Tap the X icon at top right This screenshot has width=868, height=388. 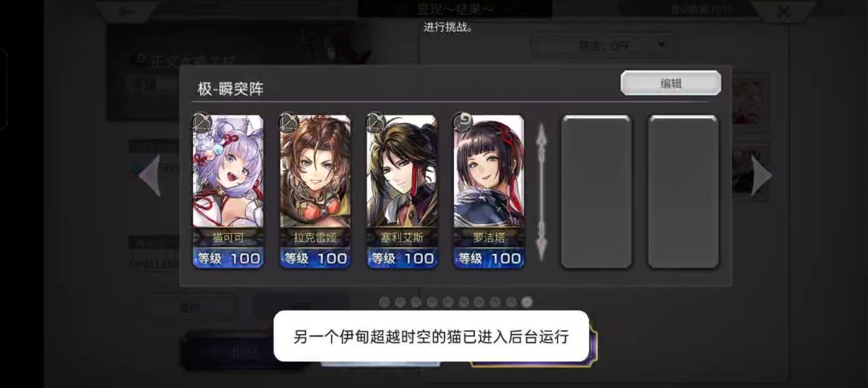(784, 11)
